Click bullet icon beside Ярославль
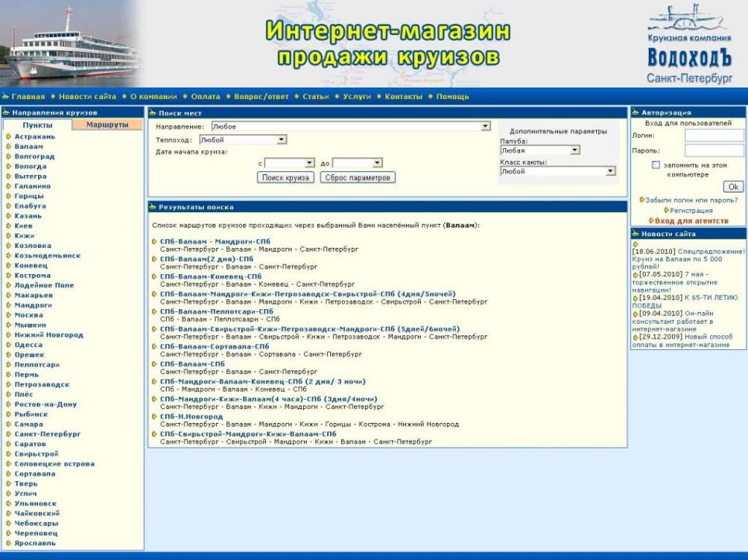This screenshot has width=748, height=560. [9, 543]
